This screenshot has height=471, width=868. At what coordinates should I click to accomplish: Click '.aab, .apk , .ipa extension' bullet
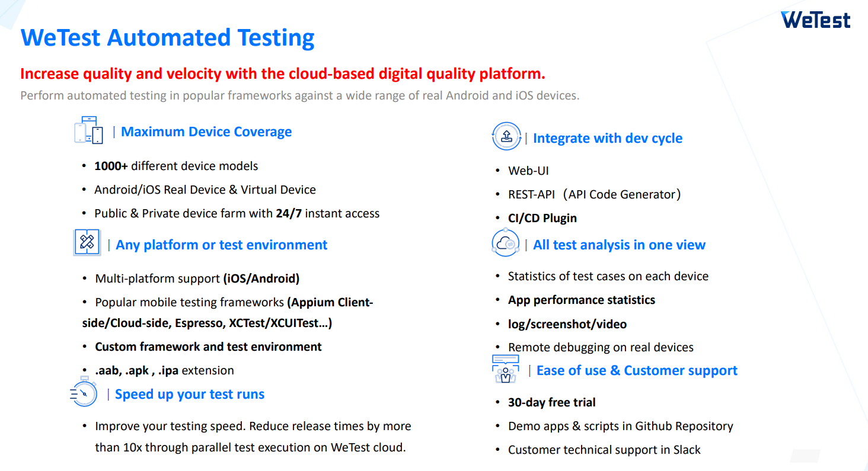coord(164,370)
